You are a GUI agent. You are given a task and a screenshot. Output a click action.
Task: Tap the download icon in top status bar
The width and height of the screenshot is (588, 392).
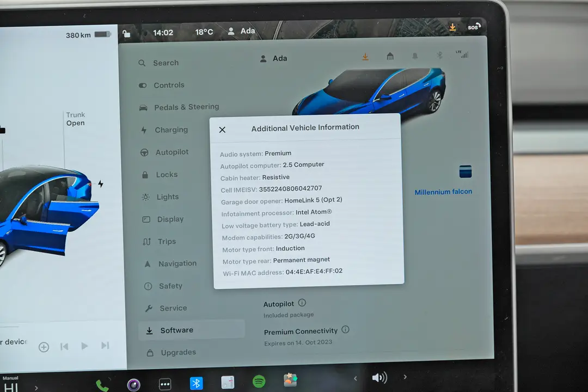(452, 27)
